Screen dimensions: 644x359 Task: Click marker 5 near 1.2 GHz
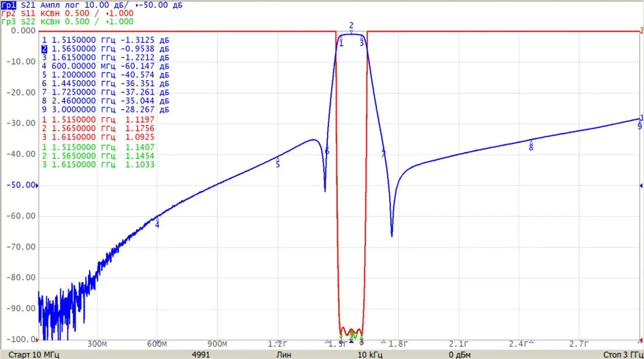(278, 164)
